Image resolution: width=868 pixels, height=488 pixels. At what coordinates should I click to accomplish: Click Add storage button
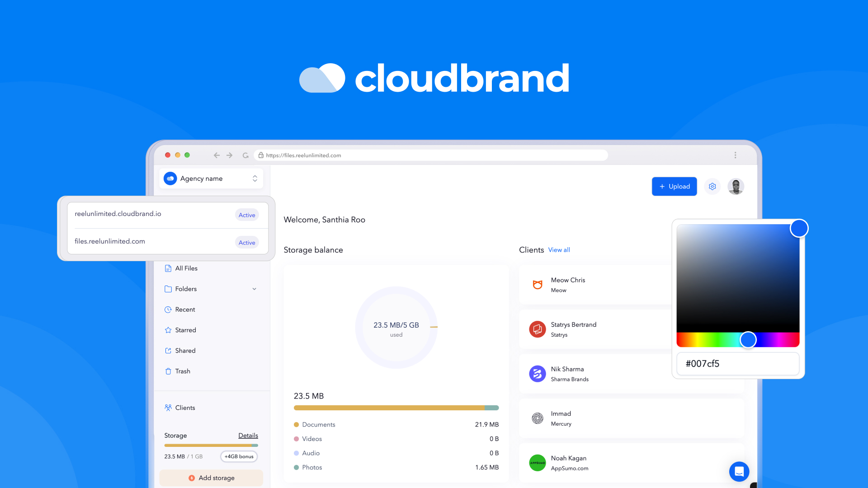(212, 478)
